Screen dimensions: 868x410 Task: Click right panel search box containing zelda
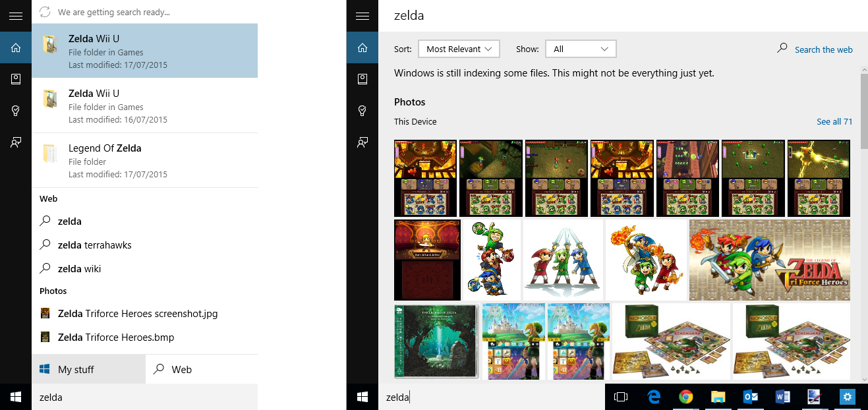pyautogui.click(x=492, y=397)
